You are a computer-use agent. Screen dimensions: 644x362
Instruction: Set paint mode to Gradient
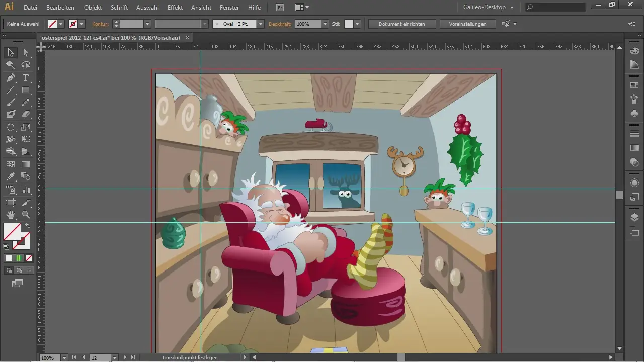pos(19,258)
